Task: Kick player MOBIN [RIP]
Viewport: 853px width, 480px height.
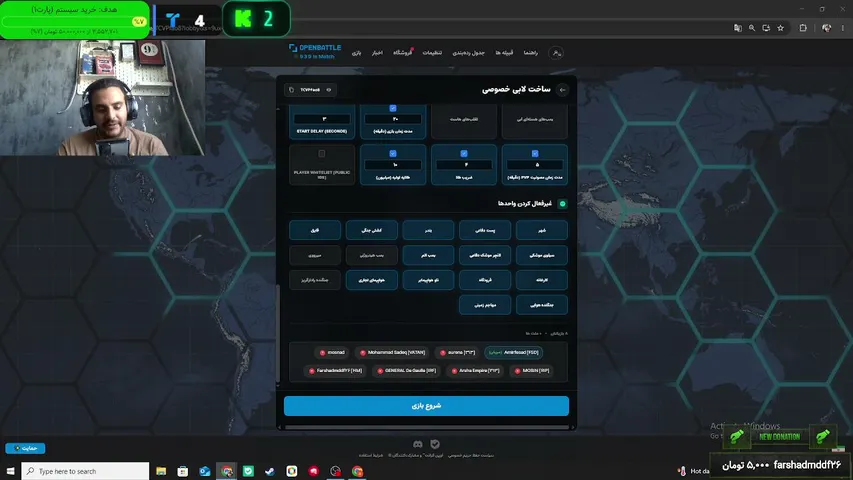Action: coord(517,371)
